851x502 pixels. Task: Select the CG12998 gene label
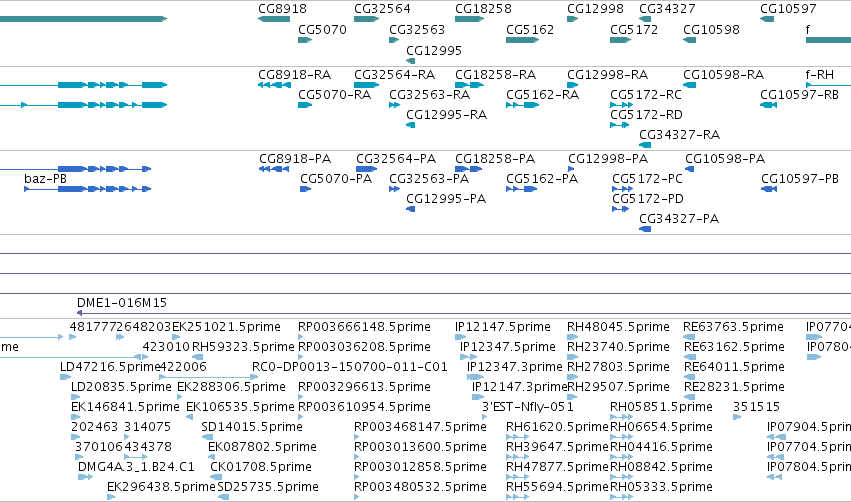point(595,9)
